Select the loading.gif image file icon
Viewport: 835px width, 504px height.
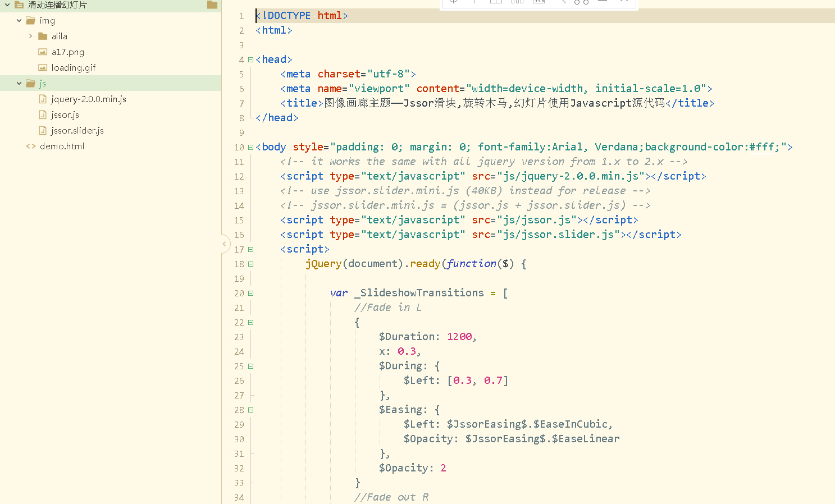tap(43, 67)
